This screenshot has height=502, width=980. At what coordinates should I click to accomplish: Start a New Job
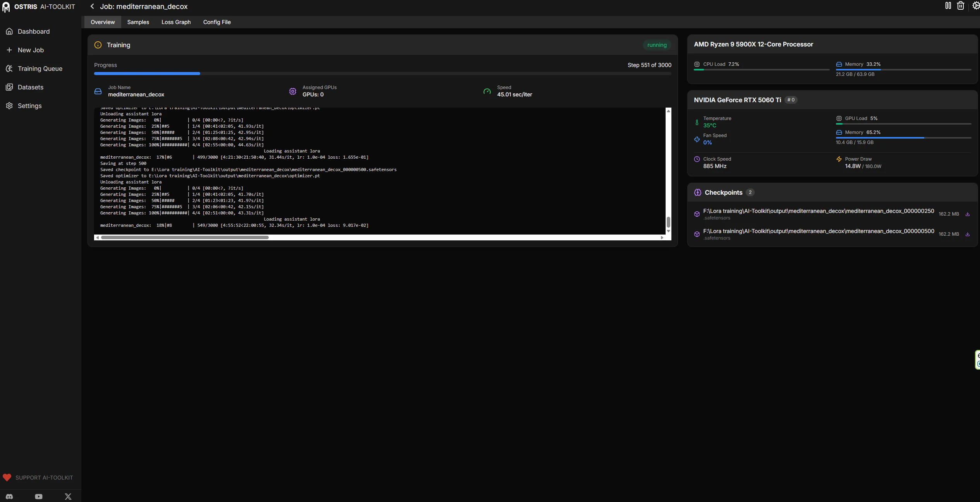[31, 50]
